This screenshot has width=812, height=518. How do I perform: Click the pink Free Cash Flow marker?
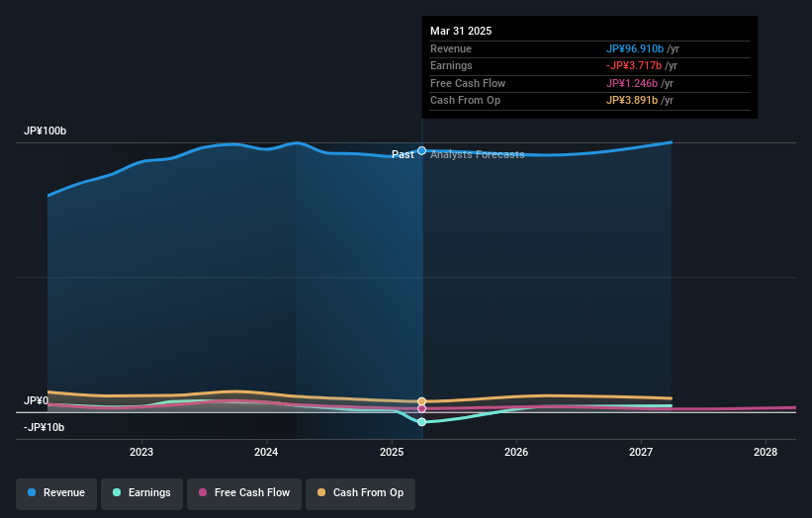pyautogui.click(x=421, y=409)
